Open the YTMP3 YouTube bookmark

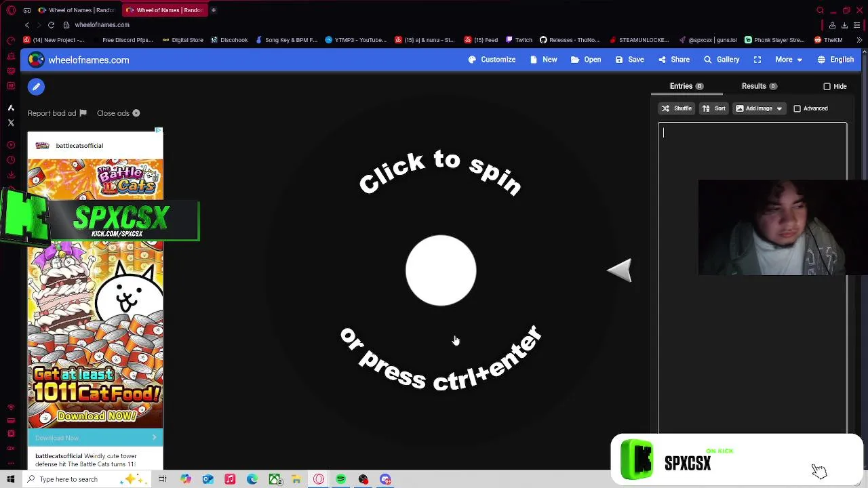tap(356, 40)
